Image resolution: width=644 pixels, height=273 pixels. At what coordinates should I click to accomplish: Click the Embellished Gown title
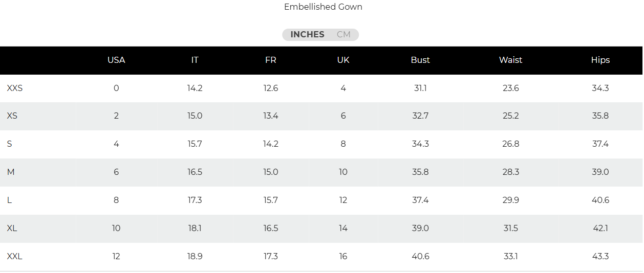[x=323, y=7]
